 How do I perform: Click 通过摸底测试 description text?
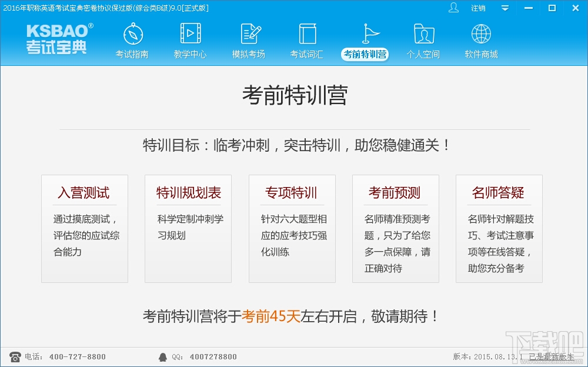[x=86, y=235]
